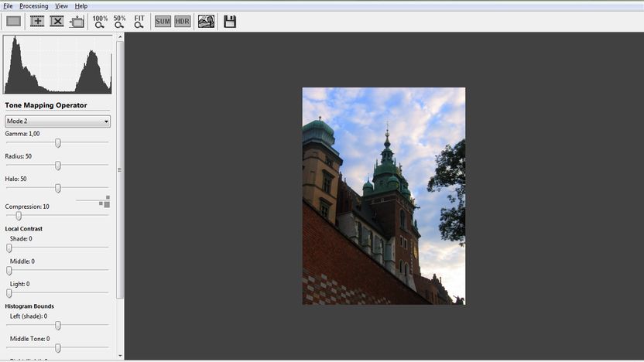Click the Halo slider handle

[x=58, y=188]
